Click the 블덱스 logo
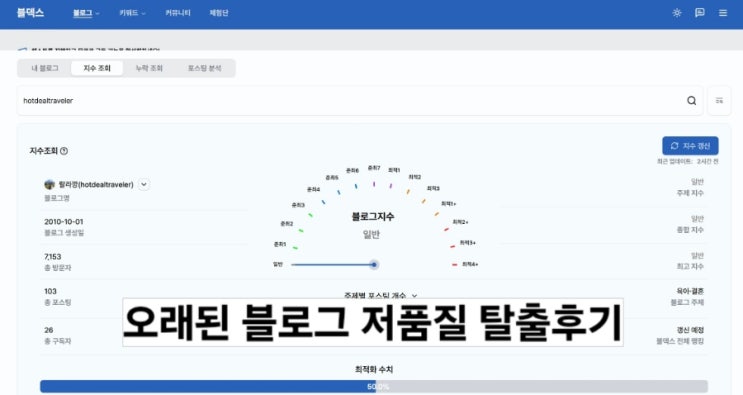Image resolution: width=743 pixels, height=395 pixels. point(30,13)
